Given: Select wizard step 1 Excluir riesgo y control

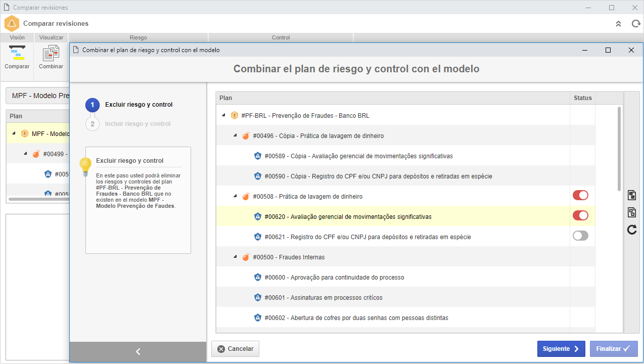Looking at the screenshot, I should pos(129,105).
